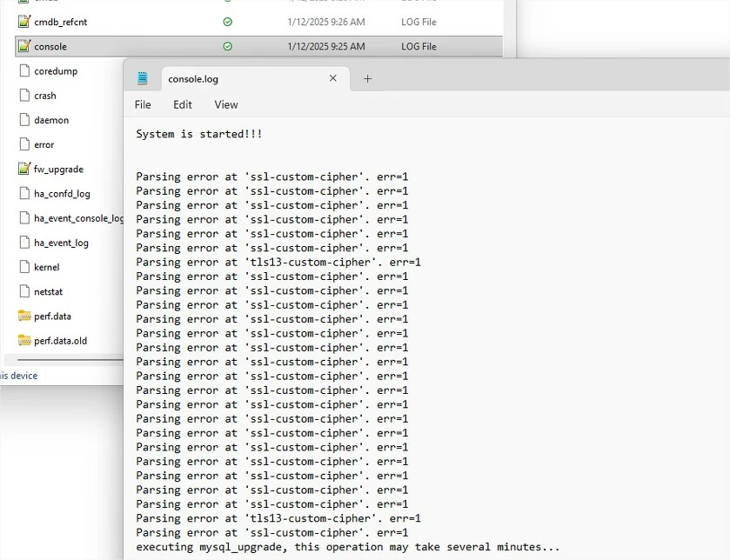Open the Edit menu in Notepad
Viewport: 730px width, 560px height.
[x=183, y=104]
